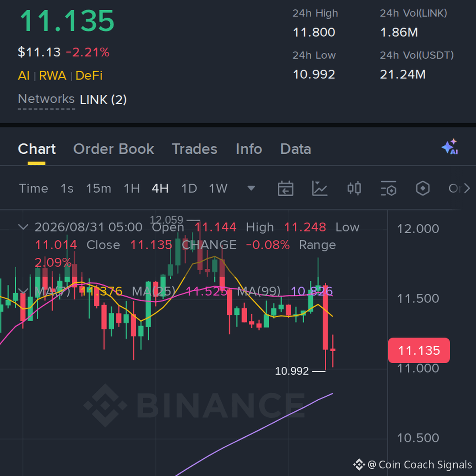476x476 pixels.
Task: Open the DeFi category tag
Action: pyautogui.click(x=89, y=75)
